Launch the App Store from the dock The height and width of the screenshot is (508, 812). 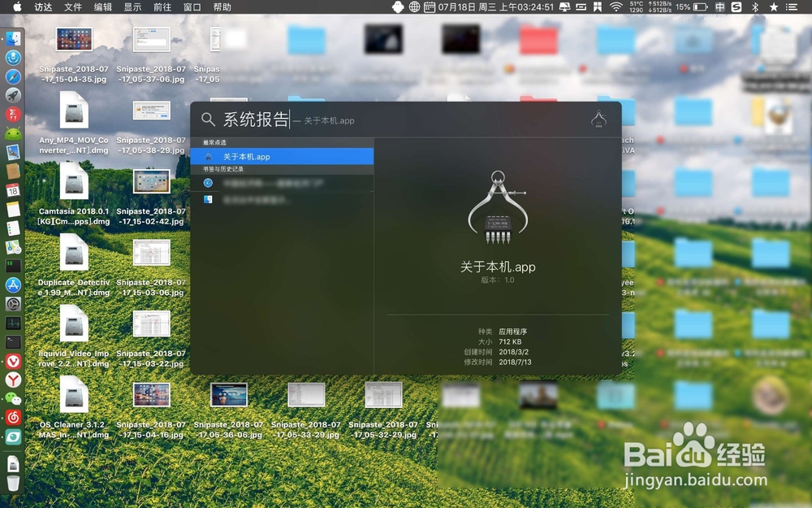(13, 285)
